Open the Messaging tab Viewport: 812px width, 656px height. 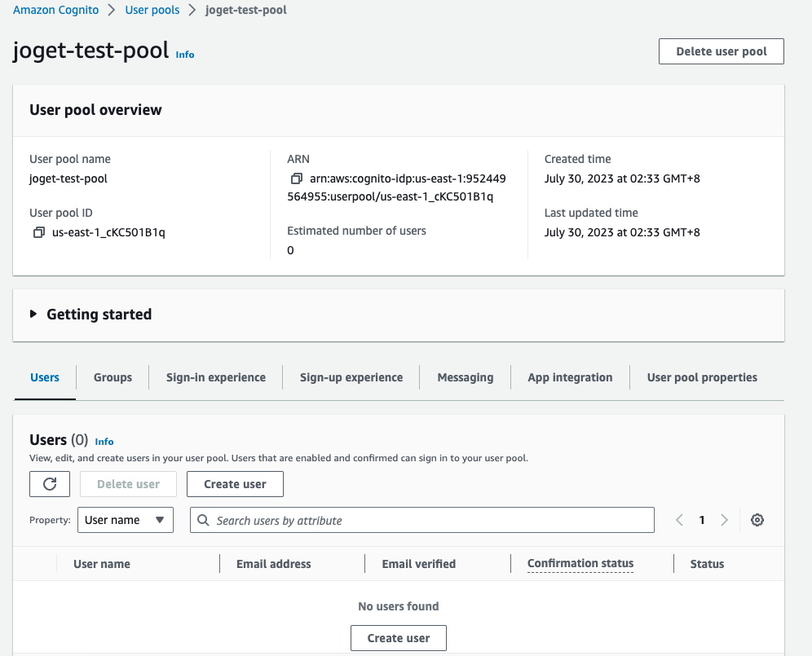point(465,377)
